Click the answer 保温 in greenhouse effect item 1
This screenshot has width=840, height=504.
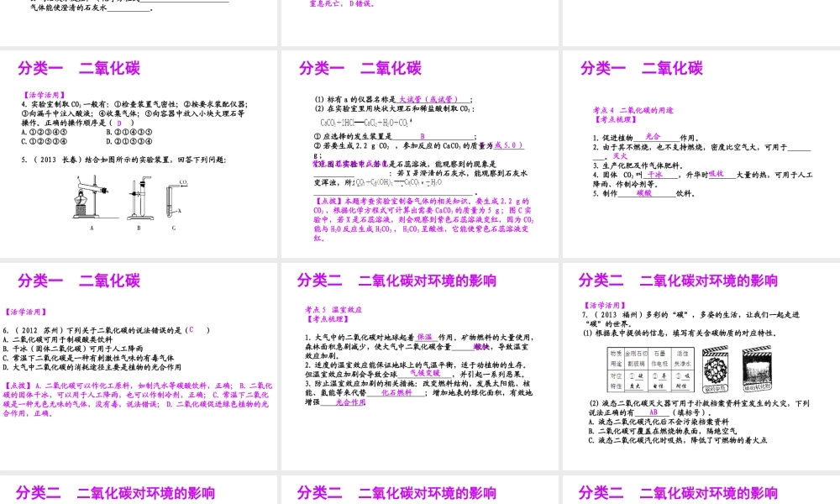tap(424, 338)
